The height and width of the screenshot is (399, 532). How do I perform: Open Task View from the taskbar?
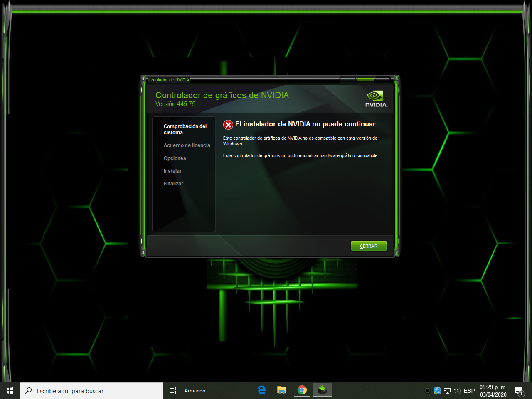(173, 391)
